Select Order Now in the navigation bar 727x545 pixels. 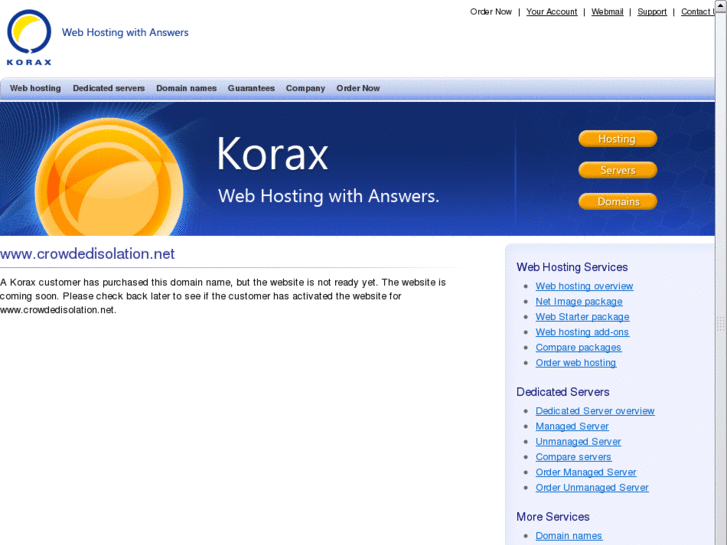point(358,88)
